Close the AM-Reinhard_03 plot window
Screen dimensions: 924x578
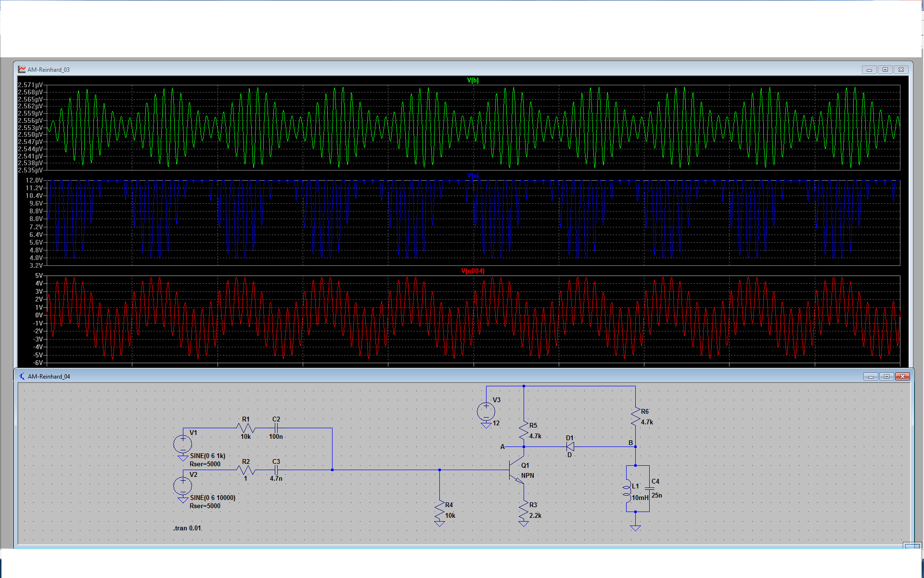coord(901,70)
